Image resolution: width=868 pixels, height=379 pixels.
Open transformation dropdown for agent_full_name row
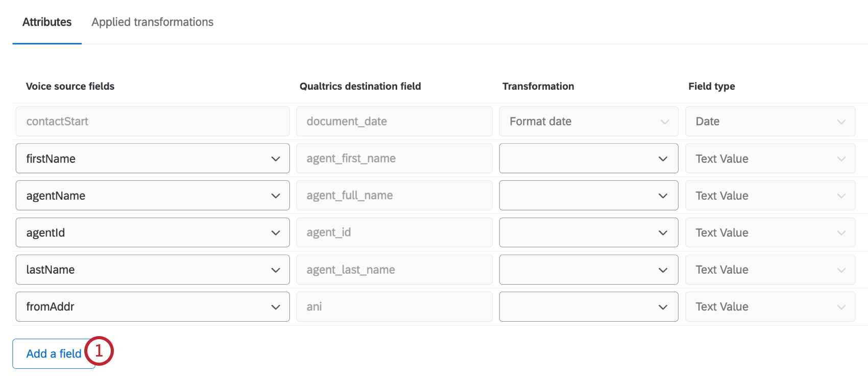point(588,196)
